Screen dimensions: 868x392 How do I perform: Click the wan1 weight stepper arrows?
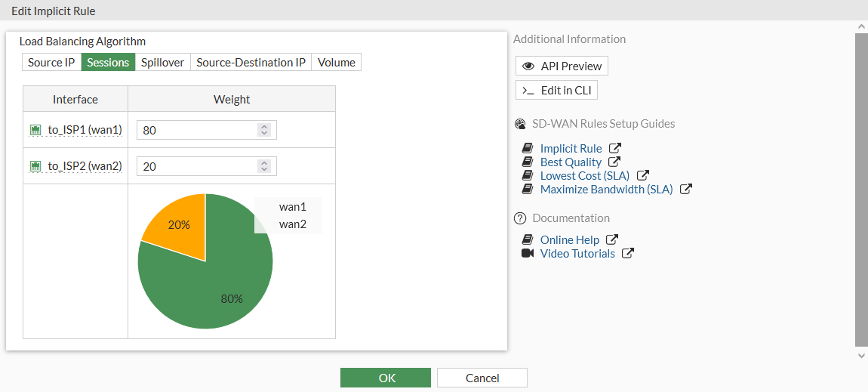pyautogui.click(x=264, y=130)
